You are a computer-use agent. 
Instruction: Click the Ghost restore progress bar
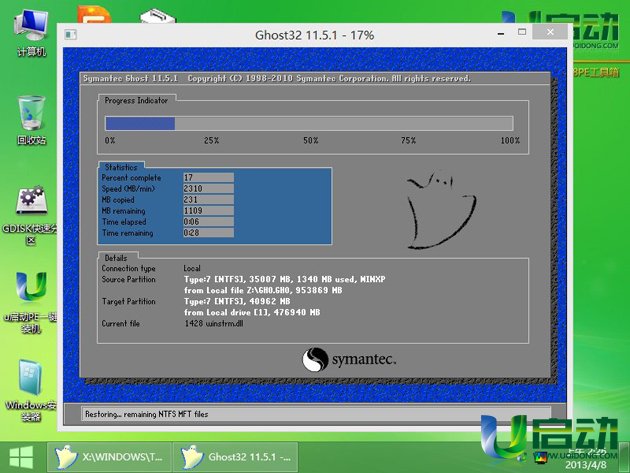coord(309,123)
